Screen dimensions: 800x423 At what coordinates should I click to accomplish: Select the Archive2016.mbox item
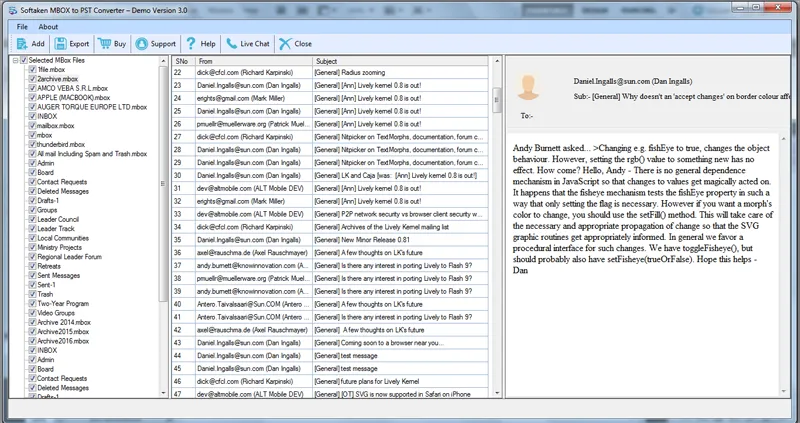tap(63, 341)
